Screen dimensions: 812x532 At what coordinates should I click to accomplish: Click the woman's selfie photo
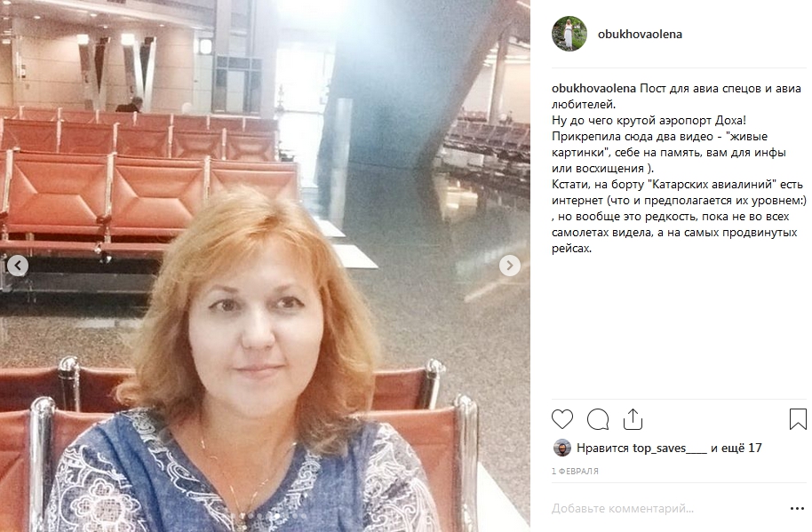265,266
